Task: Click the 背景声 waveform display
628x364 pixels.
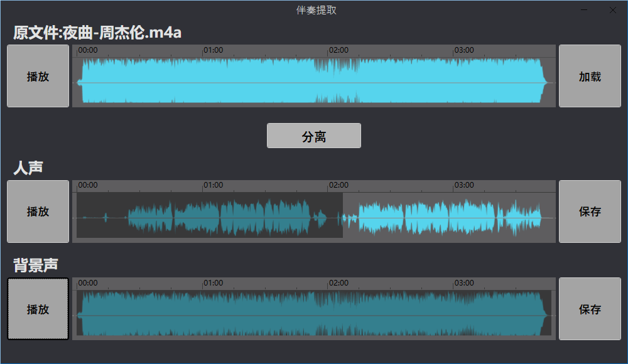Action: click(314, 311)
